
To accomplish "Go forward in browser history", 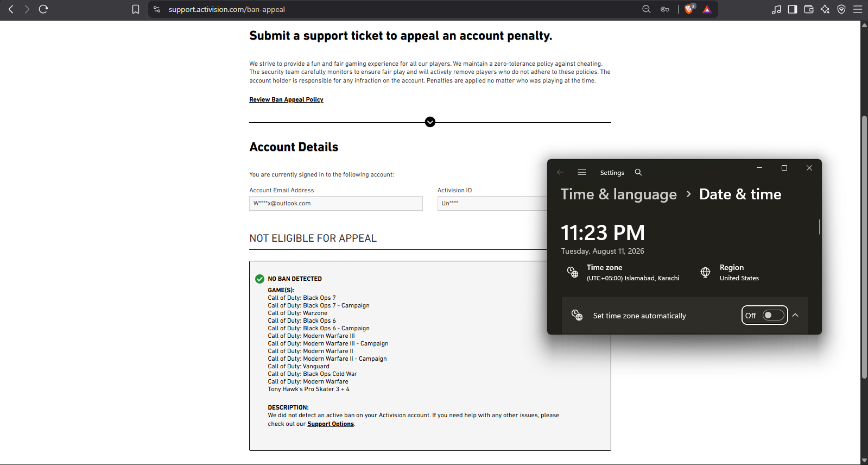I will pos(27,9).
